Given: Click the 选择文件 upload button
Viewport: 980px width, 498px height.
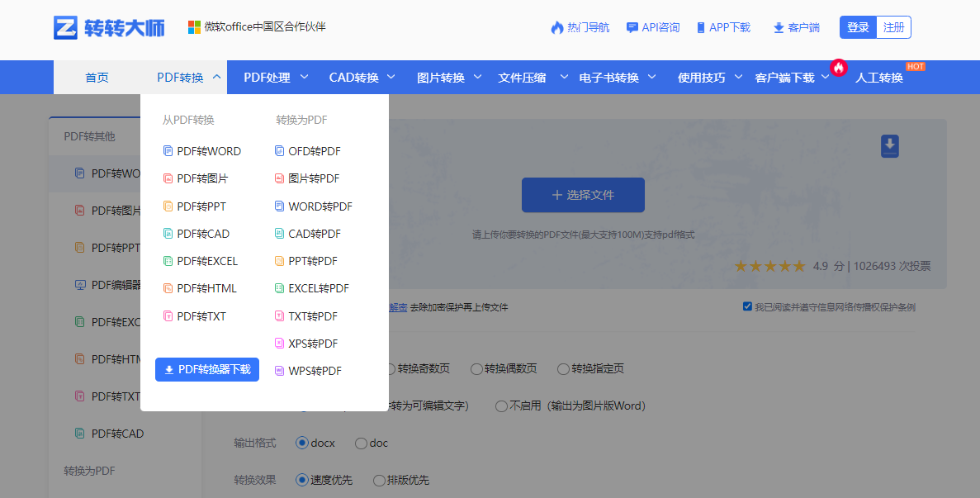Looking at the screenshot, I should coord(582,195).
